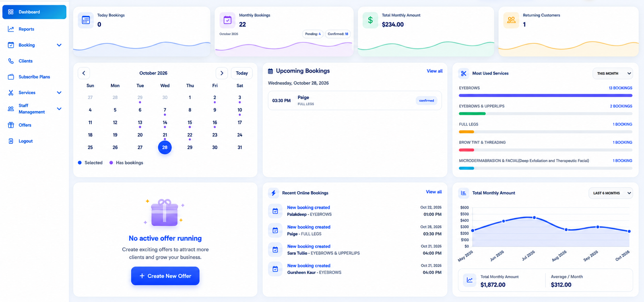This screenshot has height=302, width=644.
Task: Open Subscribe Plans menu item
Action: pos(34,77)
